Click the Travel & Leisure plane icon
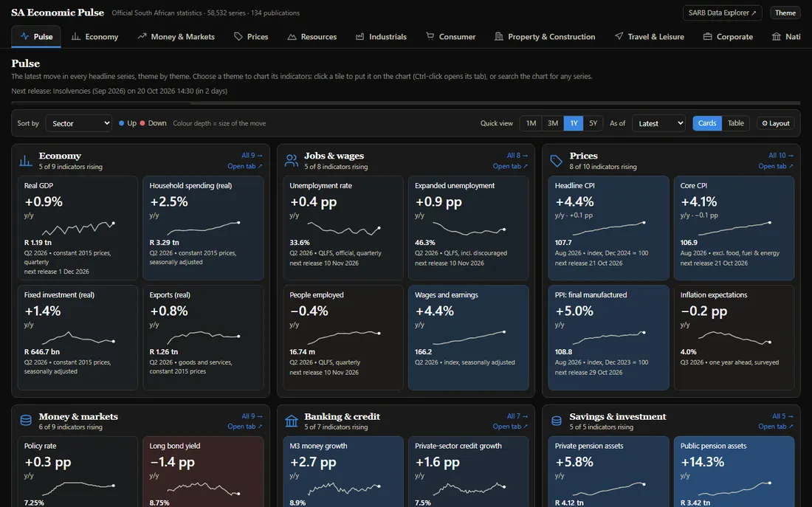This screenshot has height=507, width=812. [x=619, y=36]
